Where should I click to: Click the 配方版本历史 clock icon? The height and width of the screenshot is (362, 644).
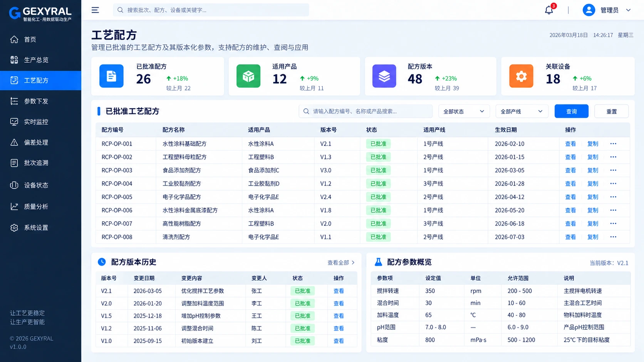point(102,262)
